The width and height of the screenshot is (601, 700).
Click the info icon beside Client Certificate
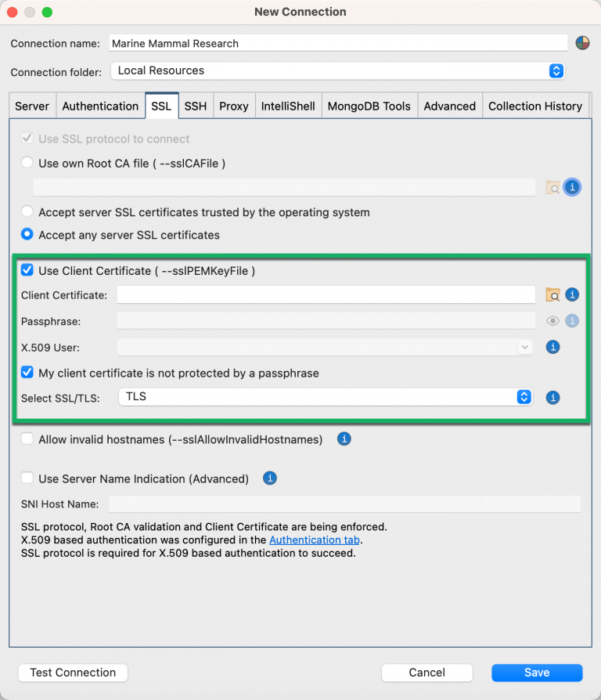pyautogui.click(x=572, y=294)
